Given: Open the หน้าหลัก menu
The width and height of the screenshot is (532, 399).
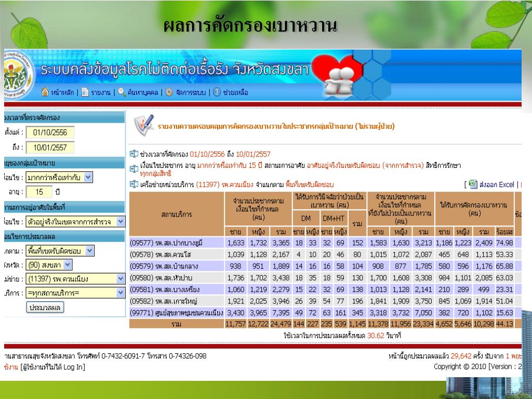Looking at the screenshot, I should tap(62, 92).
